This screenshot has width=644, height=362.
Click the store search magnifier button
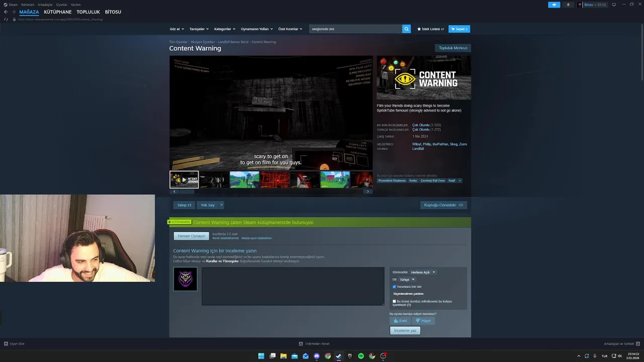(x=407, y=29)
